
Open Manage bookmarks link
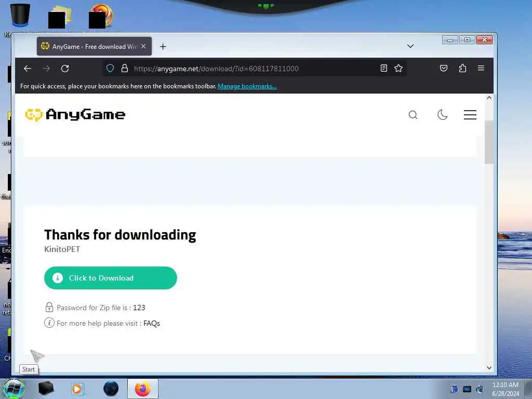247,86
